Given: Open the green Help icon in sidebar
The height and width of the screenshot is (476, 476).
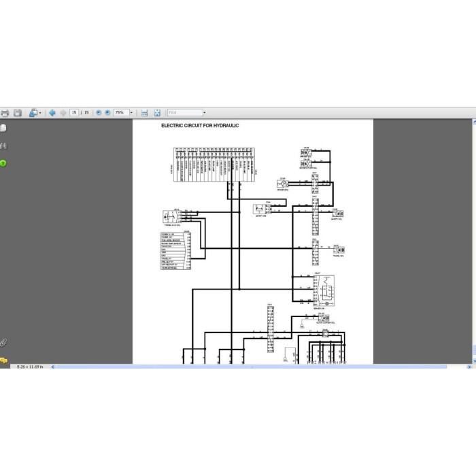Looking at the screenshot, I should click(x=3, y=163).
